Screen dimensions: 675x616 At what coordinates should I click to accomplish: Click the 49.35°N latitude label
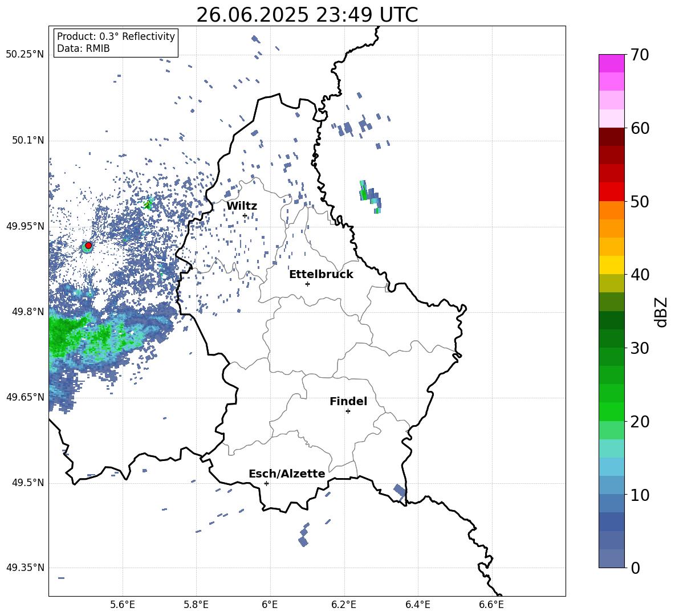tap(25, 568)
